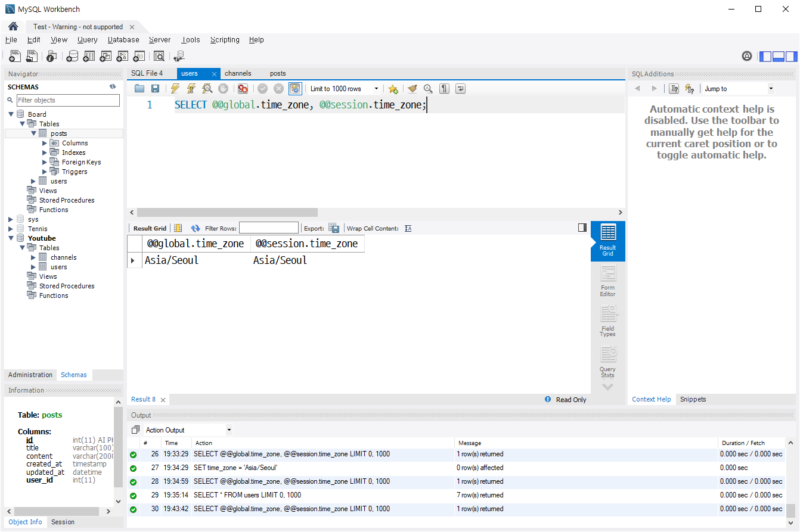Image resolution: width=800 pixels, height=532 pixels.
Task: Toggle word wrap icon
Action: (460, 89)
